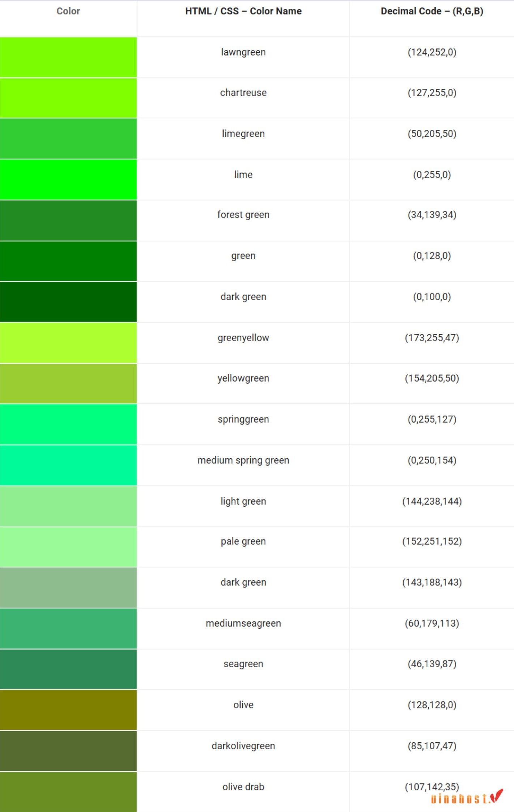The image size is (514, 812).
Task: Click the swatch in the lime (0,255,0) row
Action: [x=68, y=179]
